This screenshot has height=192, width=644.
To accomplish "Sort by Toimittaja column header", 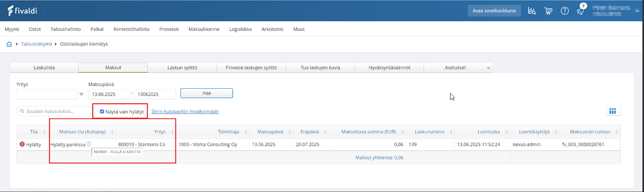I will pyautogui.click(x=228, y=131).
